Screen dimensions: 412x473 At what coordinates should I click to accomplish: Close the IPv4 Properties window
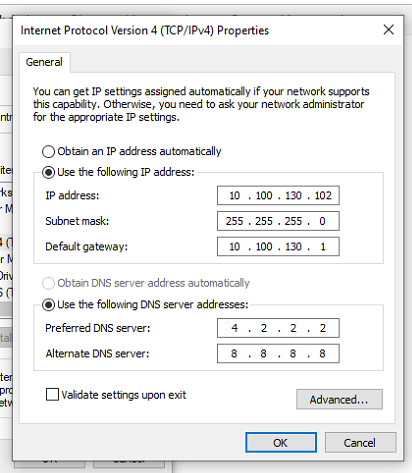tap(388, 30)
